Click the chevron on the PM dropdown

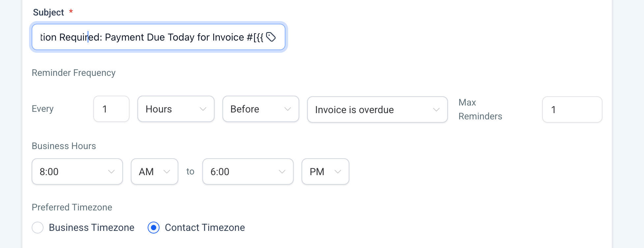(338, 172)
